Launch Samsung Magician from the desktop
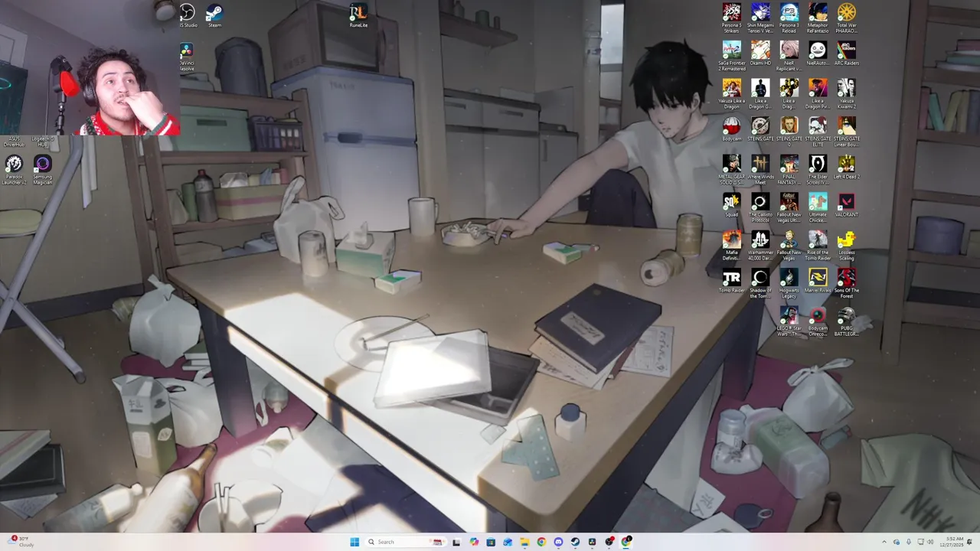980x551 pixels. click(x=42, y=170)
